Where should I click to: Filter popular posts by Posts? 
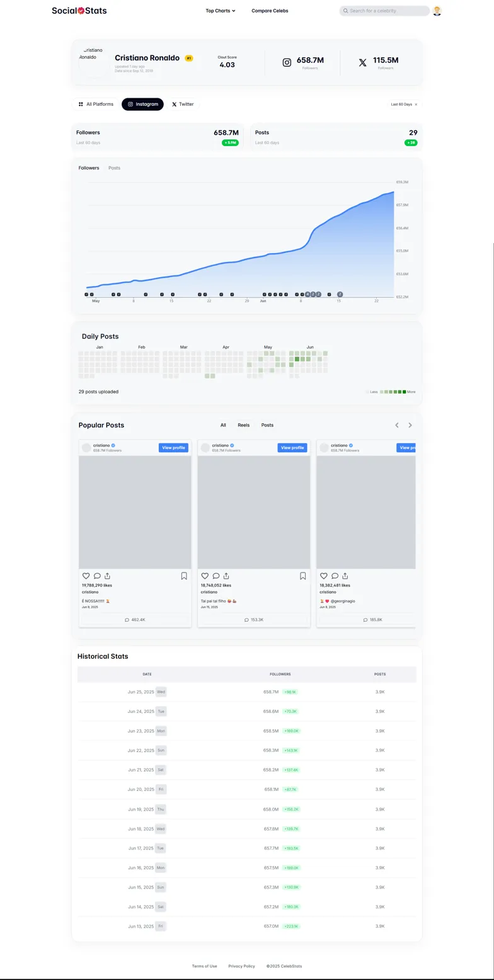point(267,425)
